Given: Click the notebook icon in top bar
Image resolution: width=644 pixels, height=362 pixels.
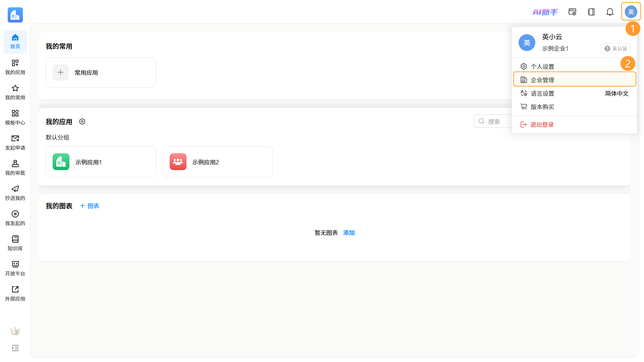Looking at the screenshot, I should point(591,12).
